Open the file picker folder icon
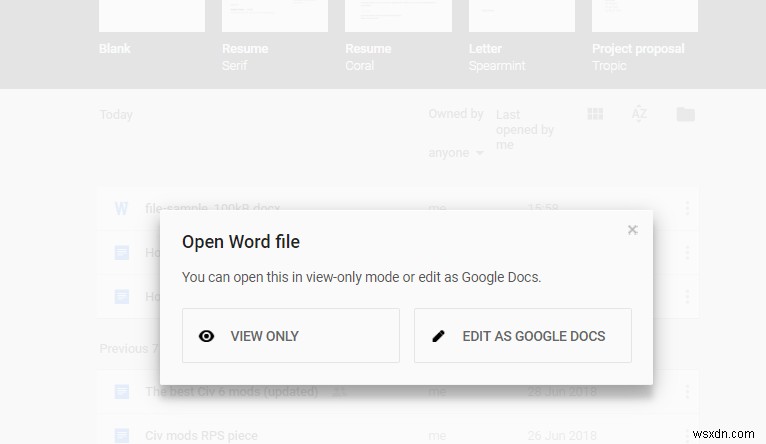The image size is (766, 444). (x=685, y=114)
